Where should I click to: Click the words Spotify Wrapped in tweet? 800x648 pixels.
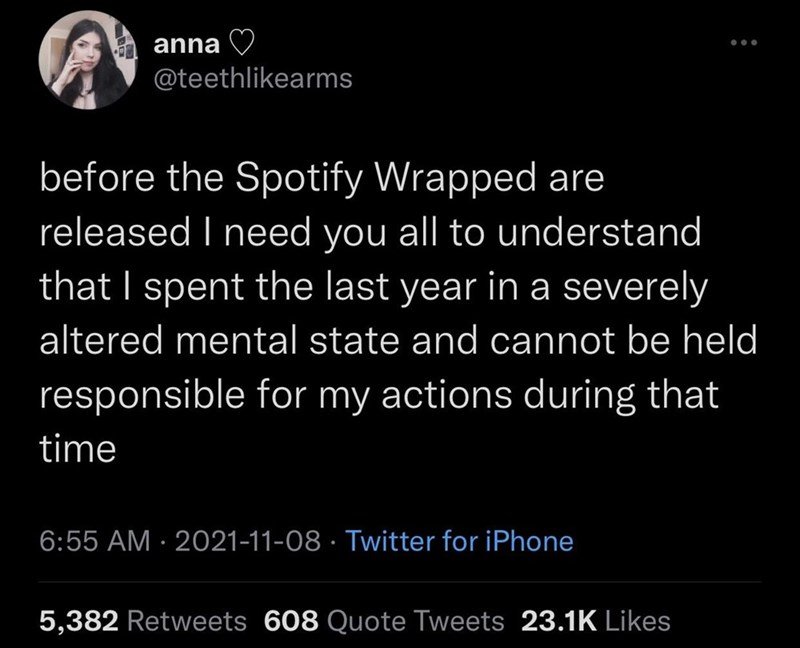click(x=385, y=180)
